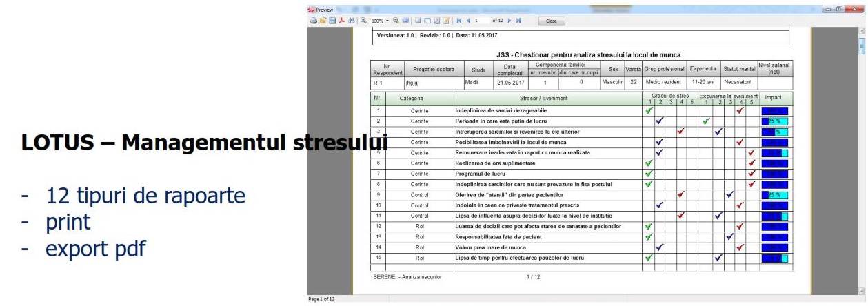The height and width of the screenshot is (306, 868).
Task: Click the 'export pdf' bullet on slide
Action: [96, 248]
